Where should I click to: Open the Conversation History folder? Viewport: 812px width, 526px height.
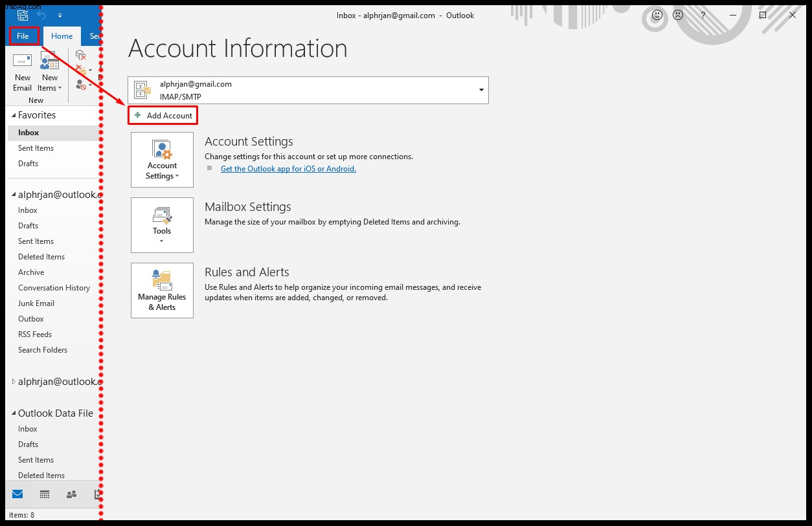54,288
